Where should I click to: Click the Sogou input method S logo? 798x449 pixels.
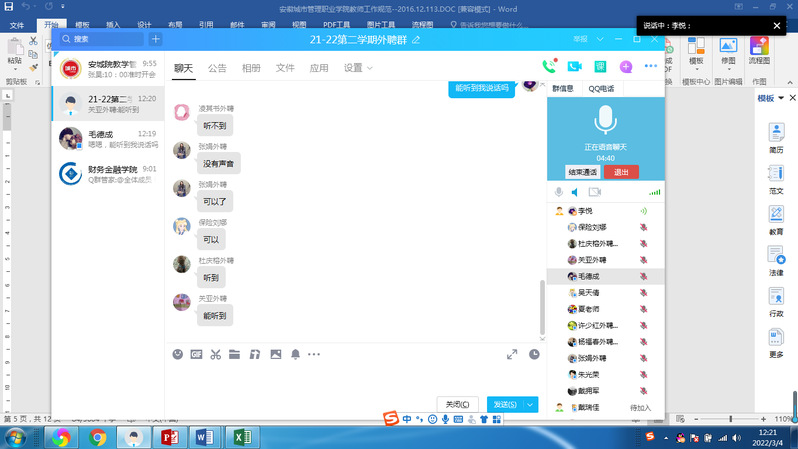tap(391, 418)
